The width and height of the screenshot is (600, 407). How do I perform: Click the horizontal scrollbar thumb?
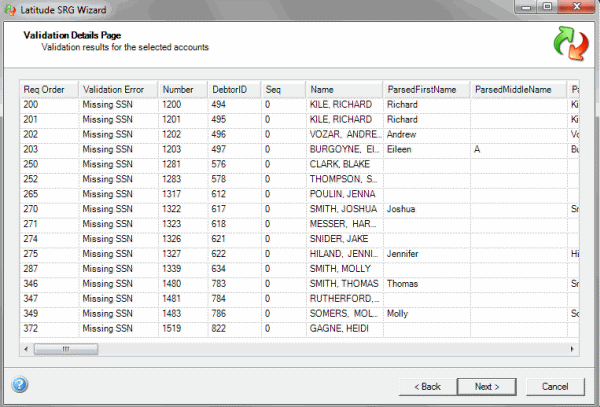pos(66,349)
